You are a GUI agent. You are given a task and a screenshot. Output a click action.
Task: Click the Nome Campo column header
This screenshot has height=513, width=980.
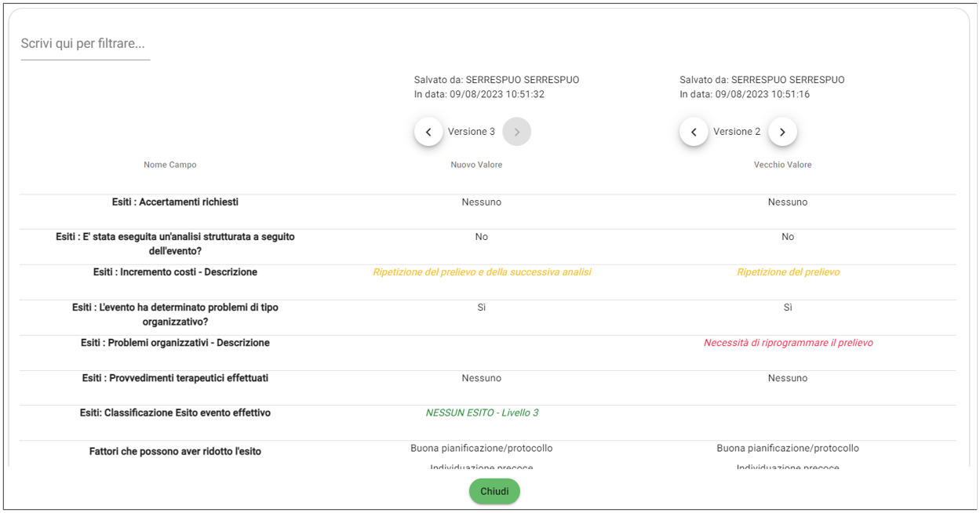(169, 165)
